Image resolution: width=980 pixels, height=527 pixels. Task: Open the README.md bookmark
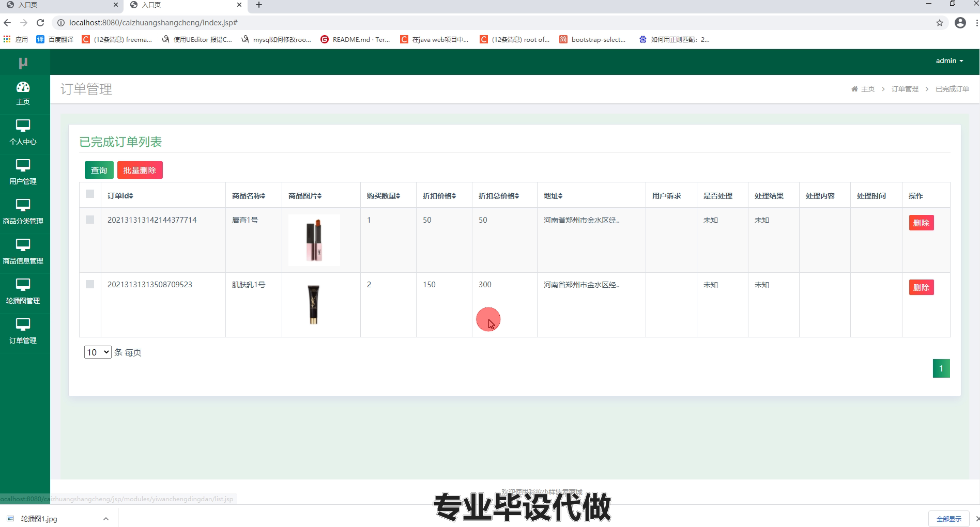[x=355, y=39]
